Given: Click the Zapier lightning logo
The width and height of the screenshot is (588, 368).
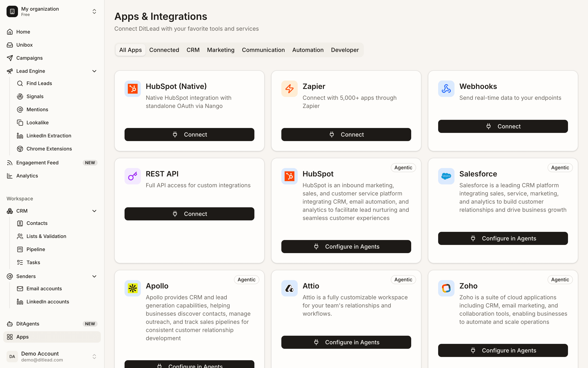Looking at the screenshot, I should coord(289,89).
